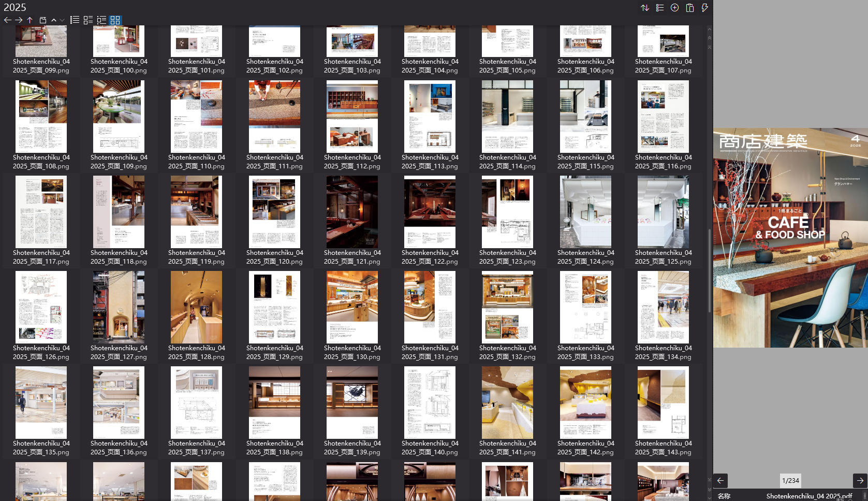Click the down chevron in navigation toolbar
Image resolution: width=868 pixels, height=501 pixels.
click(x=62, y=20)
